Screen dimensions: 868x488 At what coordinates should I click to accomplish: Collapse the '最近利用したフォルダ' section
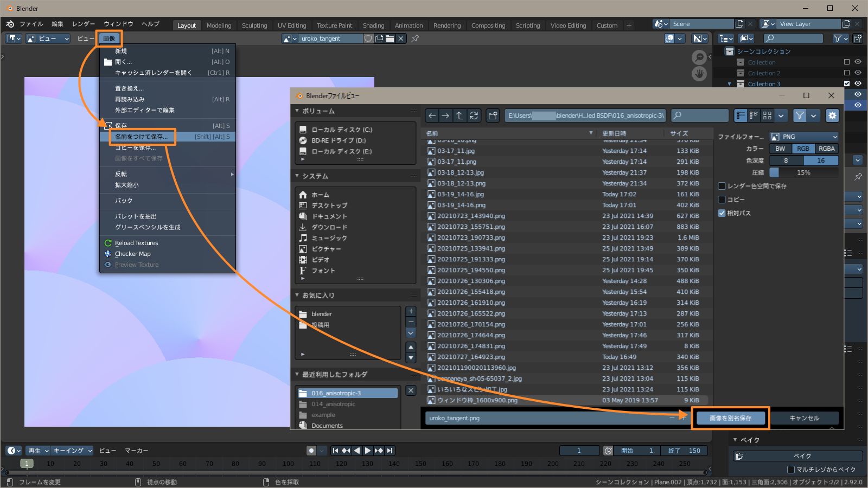coord(297,375)
